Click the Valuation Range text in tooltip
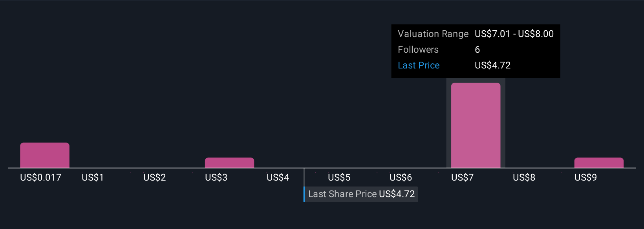 (433, 34)
